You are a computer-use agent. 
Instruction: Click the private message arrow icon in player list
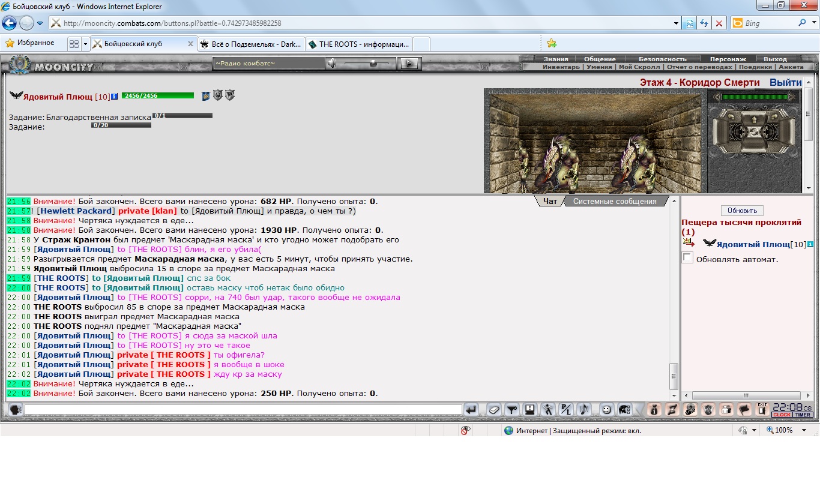[689, 242]
